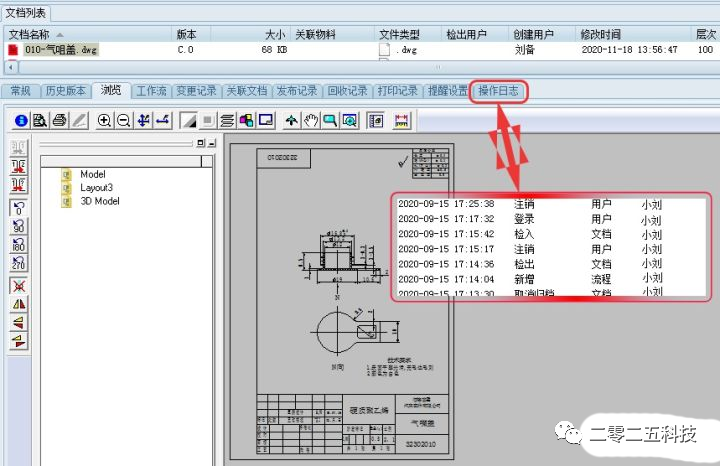The width and height of the screenshot is (720, 466).
Task: Click the greyed-out grey square icon
Action: pos(208,121)
